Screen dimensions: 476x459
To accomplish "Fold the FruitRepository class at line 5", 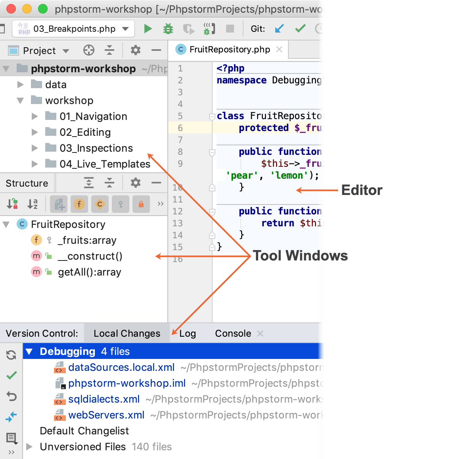I will 212,116.
